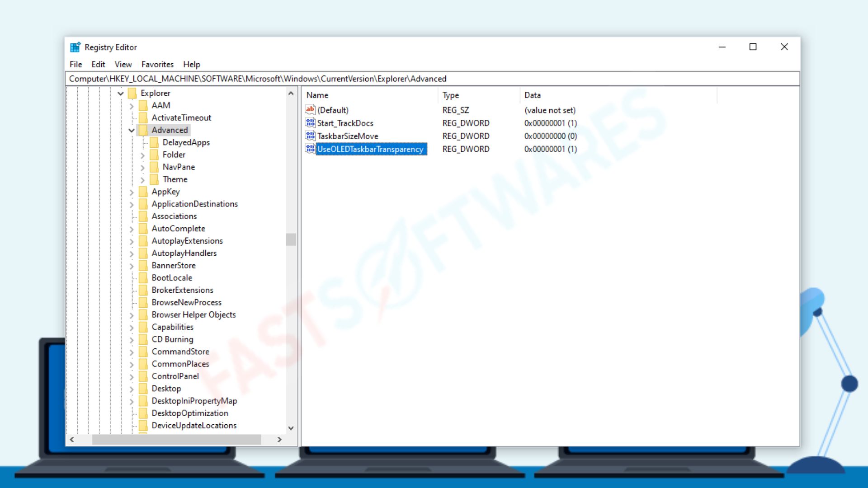The width and height of the screenshot is (868, 488).
Task: Click the horizontal scroll left arrow
Action: [72, 439]
